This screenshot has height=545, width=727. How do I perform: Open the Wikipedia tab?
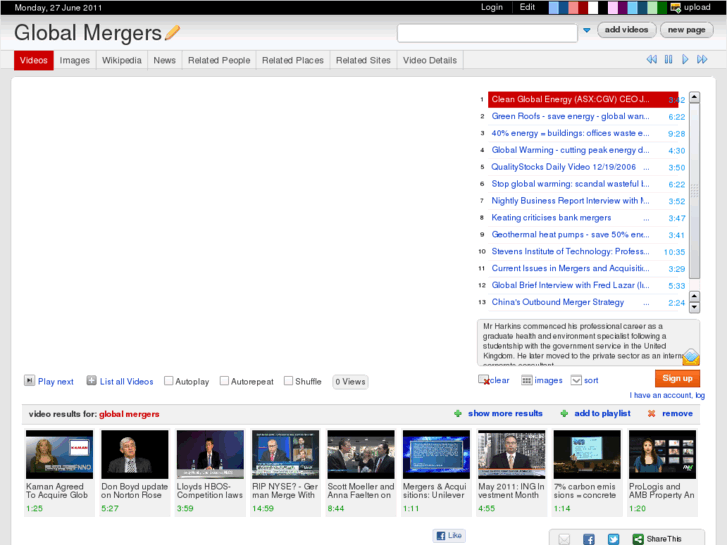tap(121, 60)
